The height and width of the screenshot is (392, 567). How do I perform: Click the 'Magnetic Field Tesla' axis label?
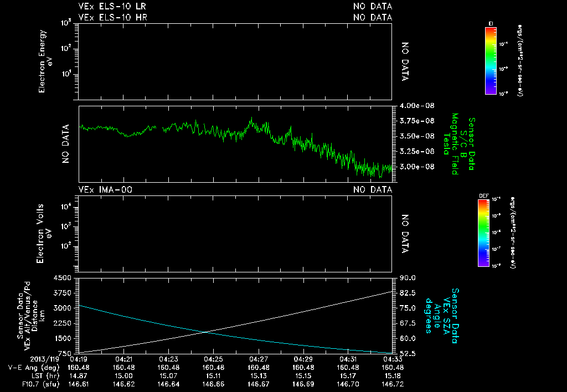click(x=451, y=144)
